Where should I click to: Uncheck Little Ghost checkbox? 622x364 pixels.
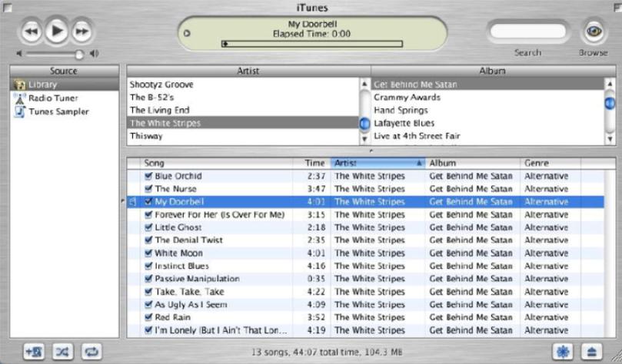click(148, 227)
